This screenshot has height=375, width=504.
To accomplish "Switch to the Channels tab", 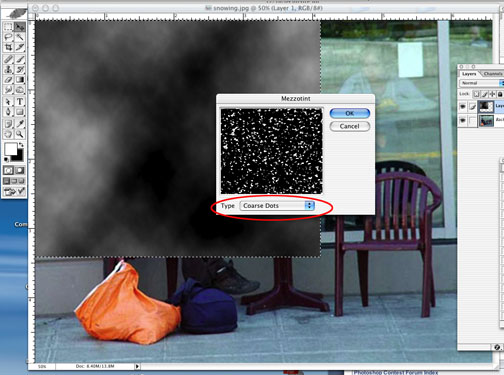I will [493, 74].
